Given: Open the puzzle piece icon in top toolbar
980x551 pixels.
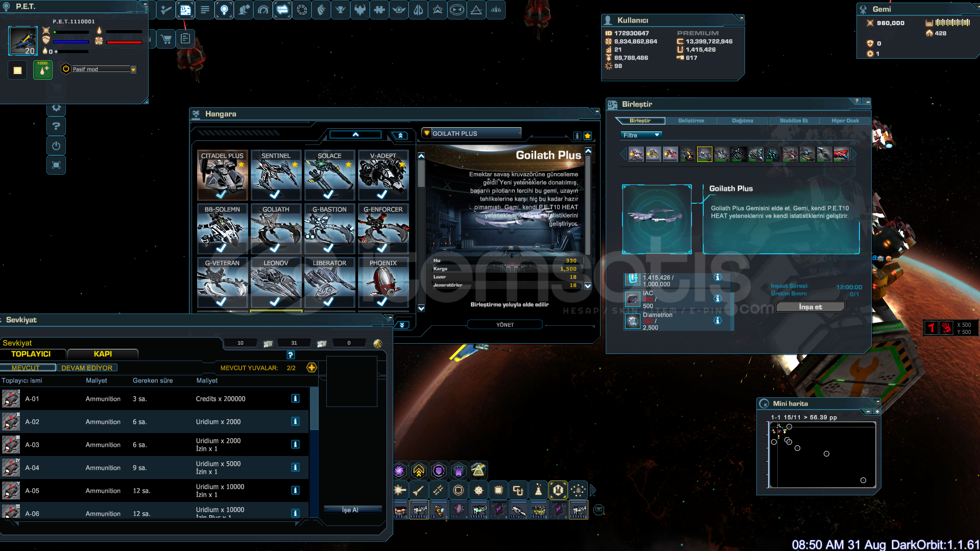Looking at the screenshot, I should (379, 10).
